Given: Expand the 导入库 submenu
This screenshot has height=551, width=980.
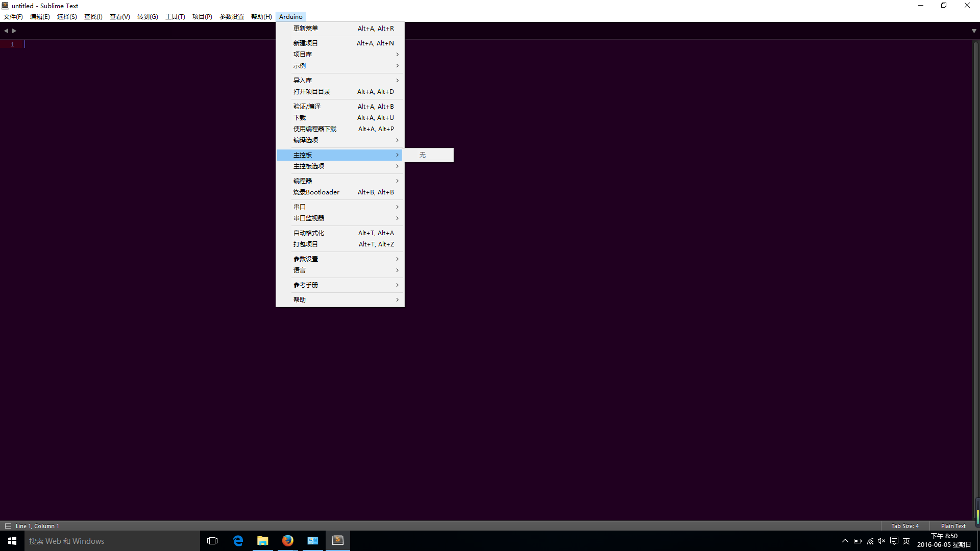Looking at the screenshot, I should point(340,81).
